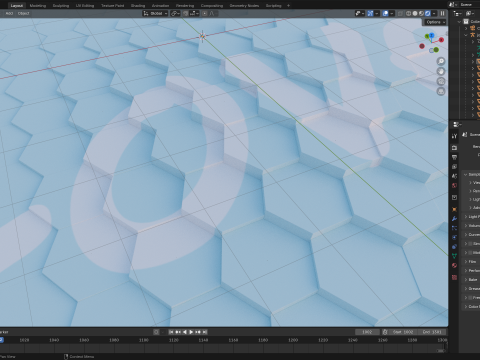Click the blue Z axis on gizmo

[x=432, y=35]
